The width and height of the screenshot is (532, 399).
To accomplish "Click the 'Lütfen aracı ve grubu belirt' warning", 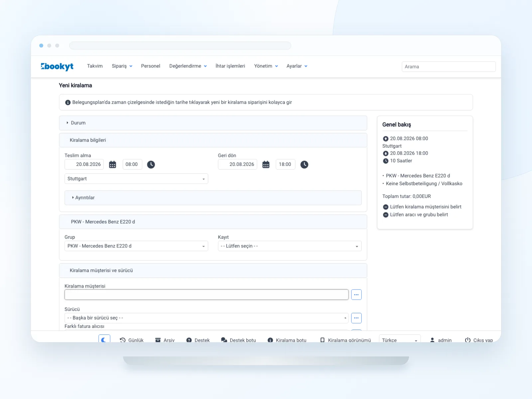I will point(415,215).
